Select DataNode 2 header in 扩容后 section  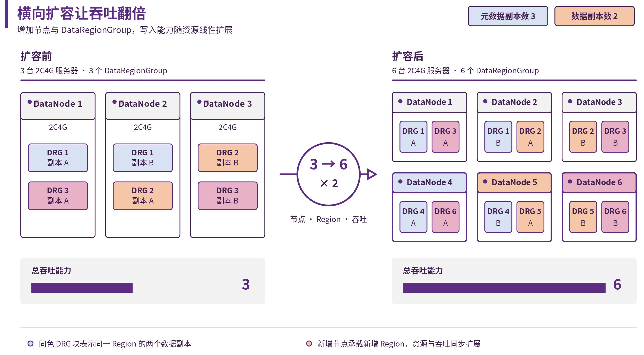point(514,102)
